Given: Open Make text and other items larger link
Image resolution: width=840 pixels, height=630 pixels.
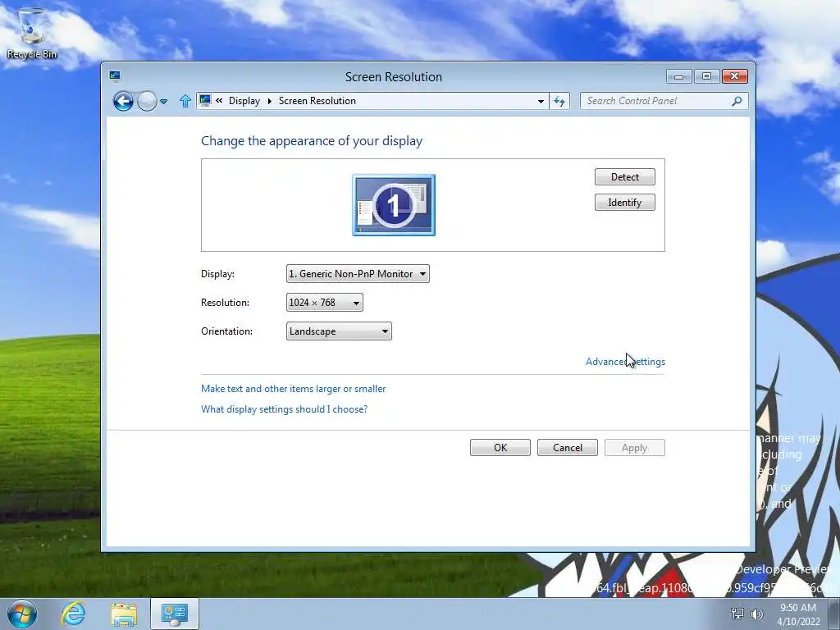Looking at the screenshot, I should click(293, 389).
